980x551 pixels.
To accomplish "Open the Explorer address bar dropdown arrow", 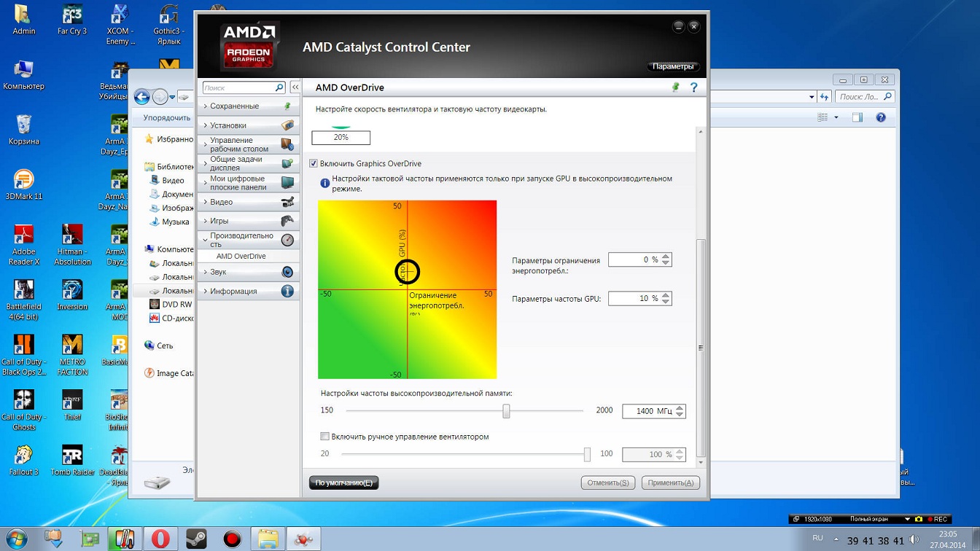I will pos(812,97).
